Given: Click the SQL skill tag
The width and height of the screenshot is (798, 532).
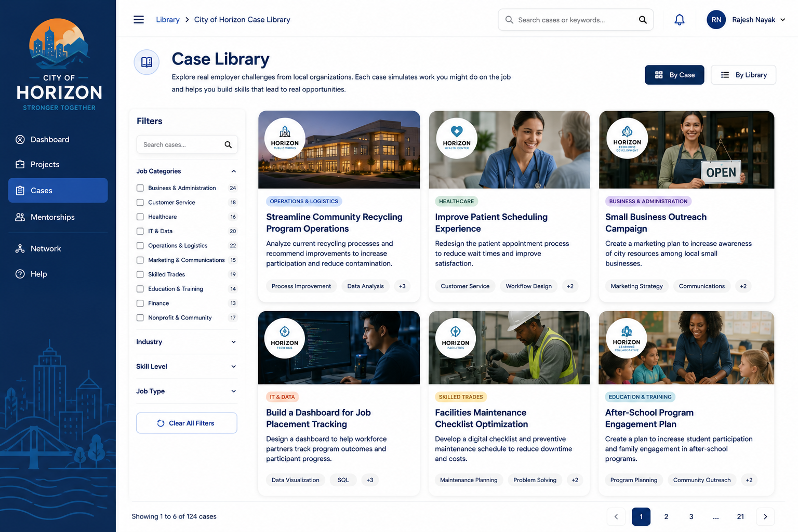Looking at the screenshot, I should [343, 480].
